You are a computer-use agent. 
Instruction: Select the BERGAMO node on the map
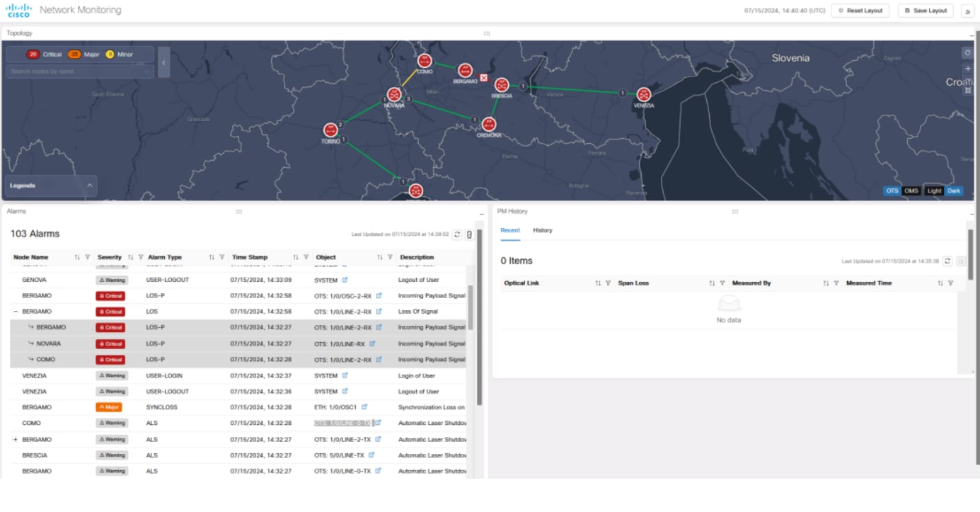pyautogui.click(x=465, y=70)
